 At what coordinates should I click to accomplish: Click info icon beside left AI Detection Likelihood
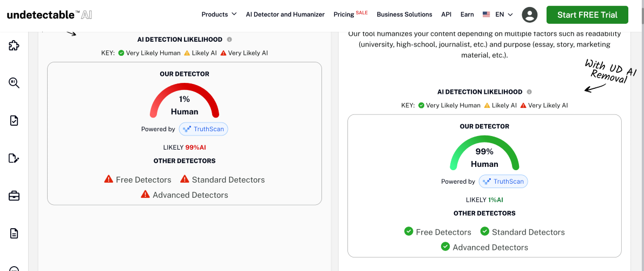229,40
